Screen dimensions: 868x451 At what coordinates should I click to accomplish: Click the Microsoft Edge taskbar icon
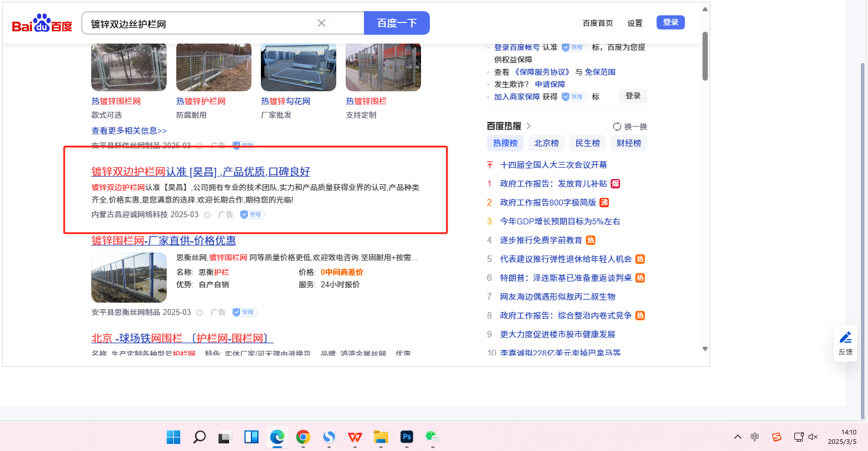tap(277, 437)
